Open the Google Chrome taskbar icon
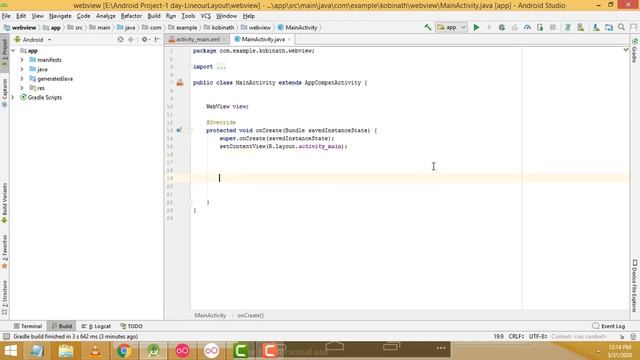640x360 pixels. 124,351
